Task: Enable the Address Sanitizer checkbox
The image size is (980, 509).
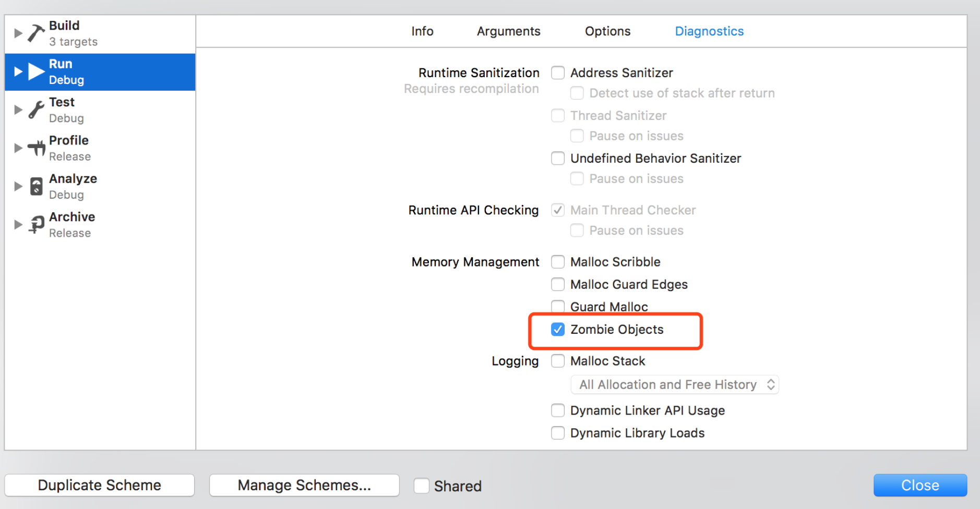Action: (558, 72)
